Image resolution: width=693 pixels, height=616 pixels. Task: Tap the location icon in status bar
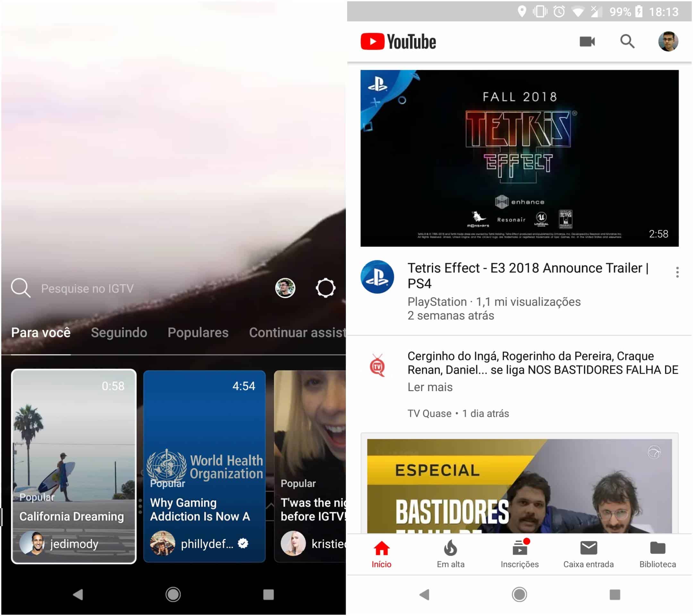(x=522, y=12)
